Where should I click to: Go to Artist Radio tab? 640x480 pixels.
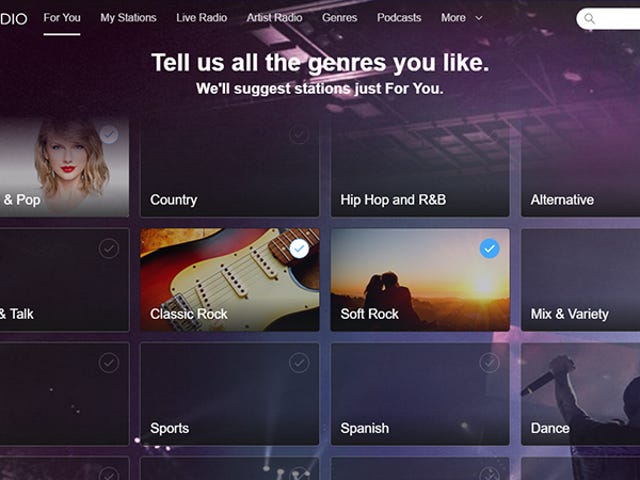click(274, 18)
